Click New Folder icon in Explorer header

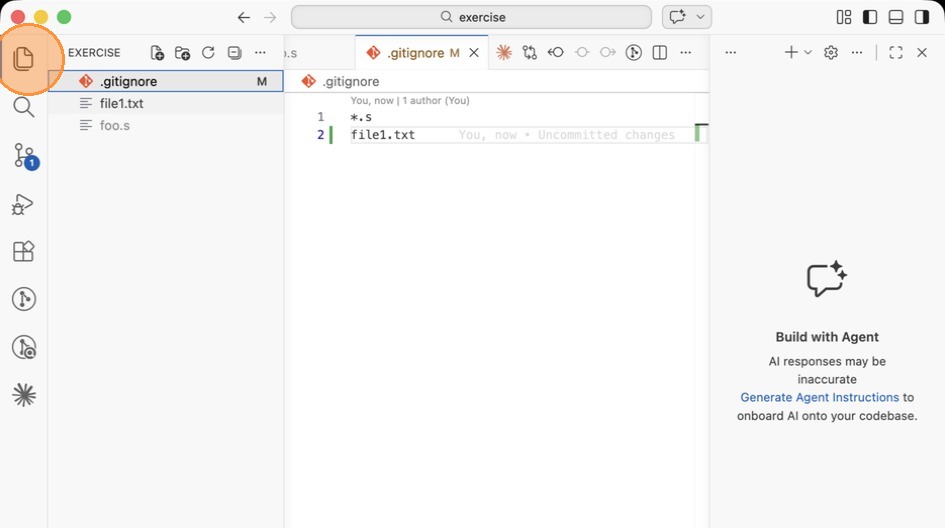pos(182,53)
